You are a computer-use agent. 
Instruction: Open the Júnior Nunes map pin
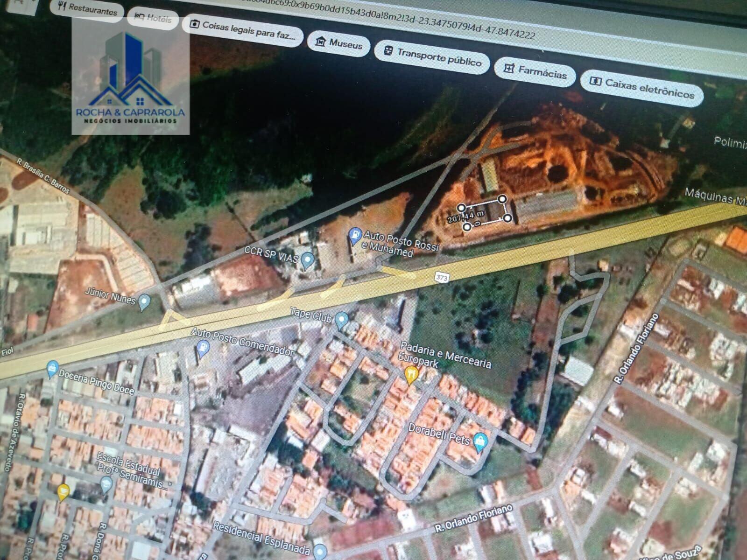pos(144,302)
